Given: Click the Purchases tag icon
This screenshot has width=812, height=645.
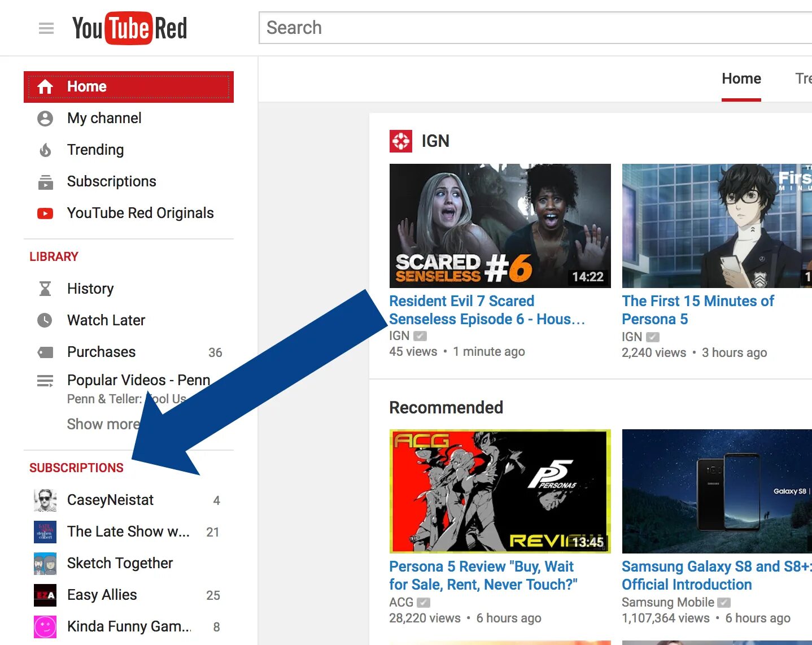Looking at the screenshot, I should [45, 352].
